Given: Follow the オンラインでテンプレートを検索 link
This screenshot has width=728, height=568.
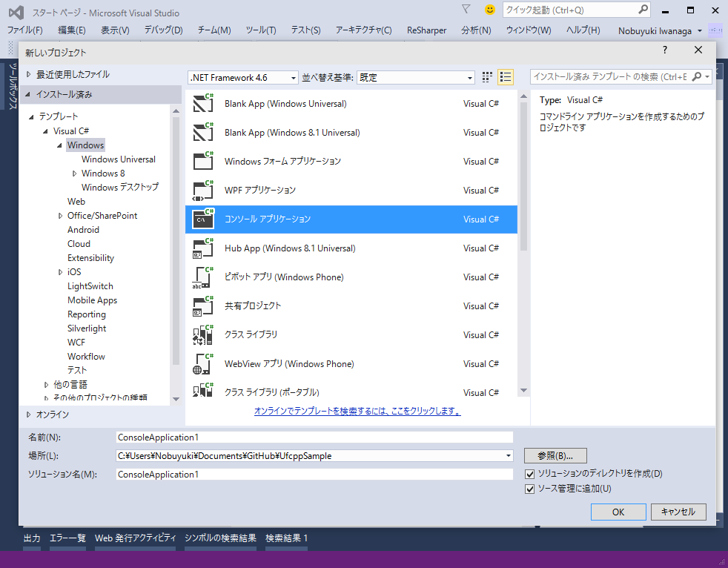Looking at the screenshot, I should coord(357,411).
